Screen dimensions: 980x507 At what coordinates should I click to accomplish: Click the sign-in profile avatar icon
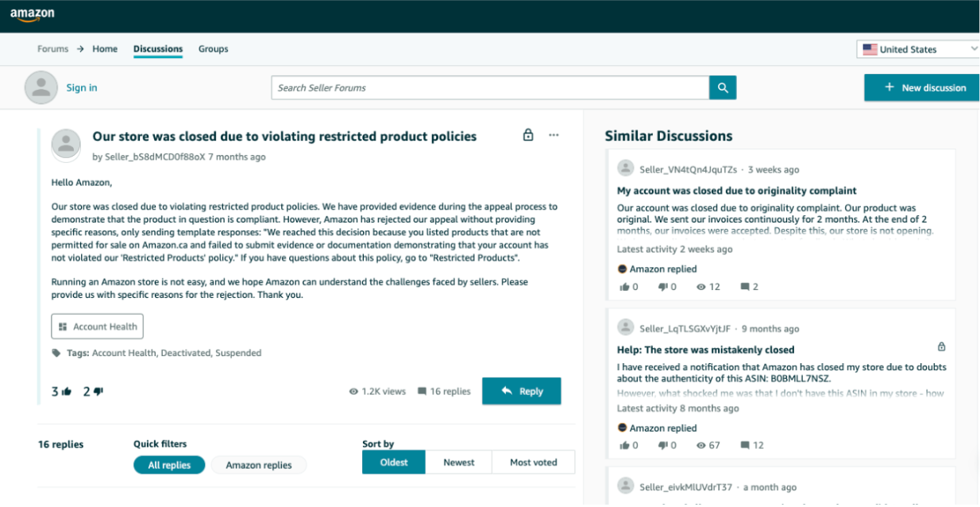pyautogui.click(x=41, y=87)
